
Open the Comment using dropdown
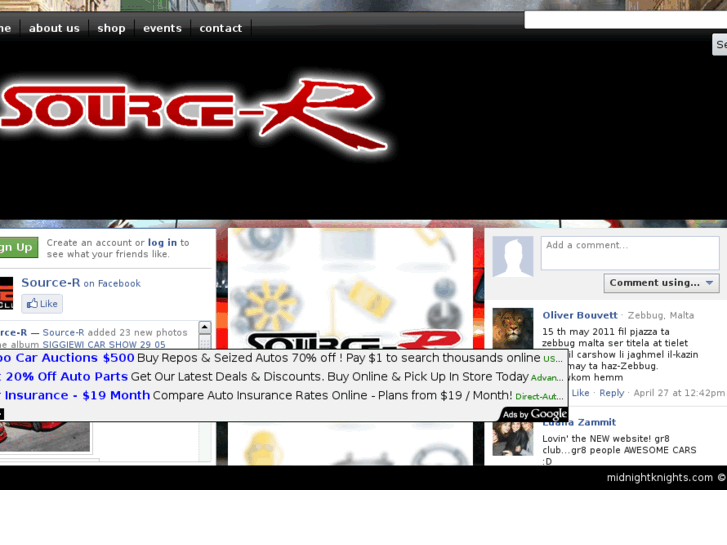pyautogui.click(x=661, y=283)
